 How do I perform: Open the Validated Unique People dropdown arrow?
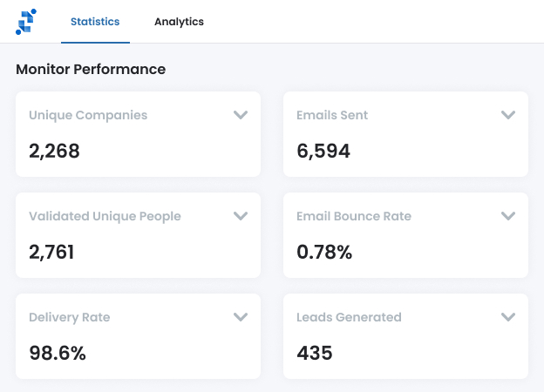click(x=241, y=216)
